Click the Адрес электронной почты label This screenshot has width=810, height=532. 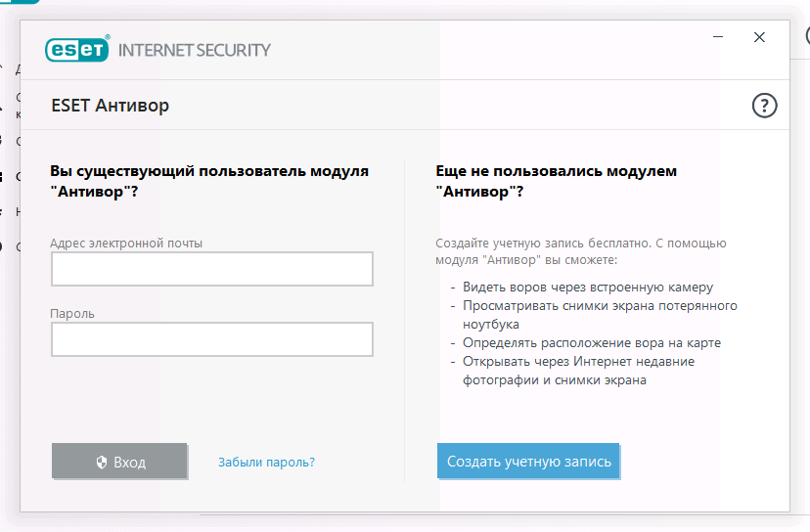coord(126,243)
